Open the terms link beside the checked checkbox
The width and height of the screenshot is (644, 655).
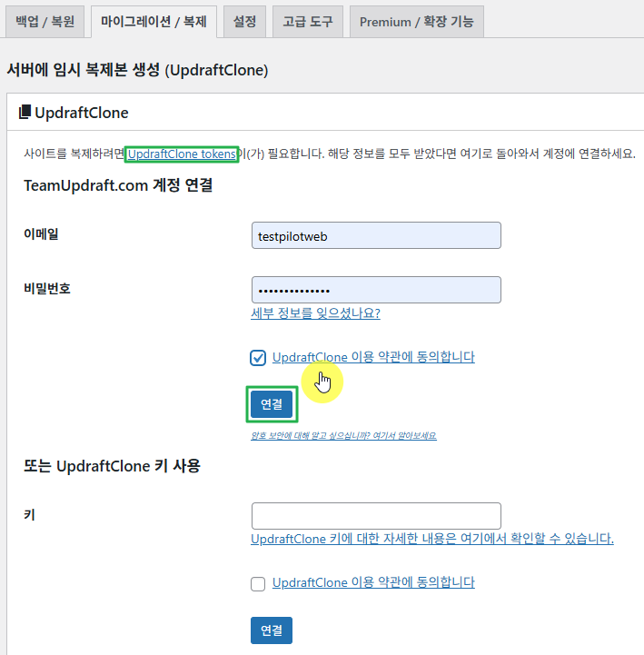point(373,357)
